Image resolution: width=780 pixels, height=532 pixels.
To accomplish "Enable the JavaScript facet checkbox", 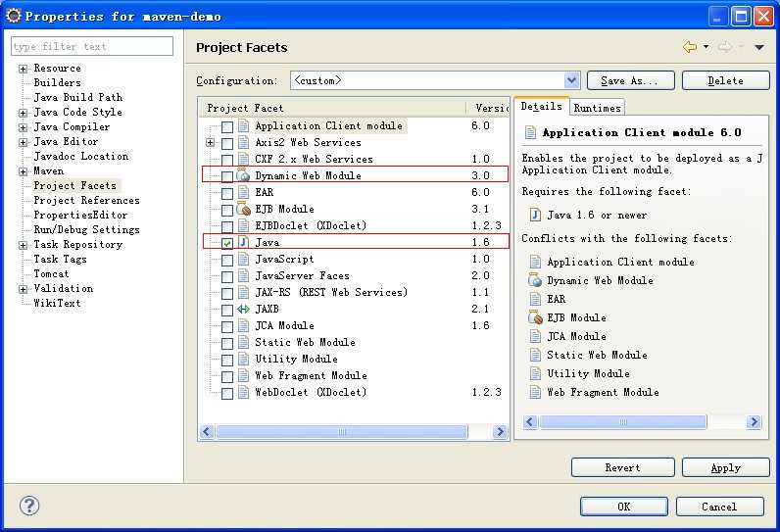I will (226, 260).
